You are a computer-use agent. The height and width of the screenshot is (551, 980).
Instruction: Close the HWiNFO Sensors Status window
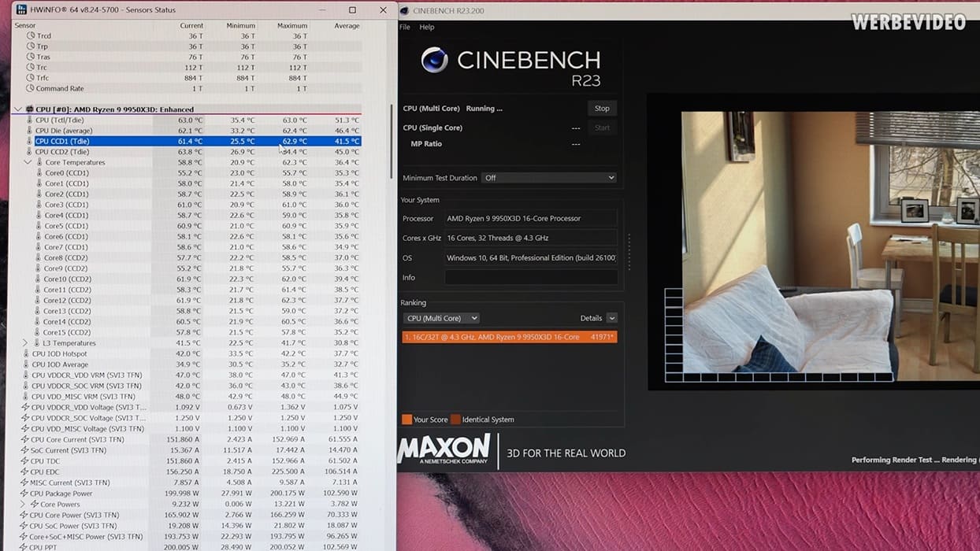tap(383, 10)
